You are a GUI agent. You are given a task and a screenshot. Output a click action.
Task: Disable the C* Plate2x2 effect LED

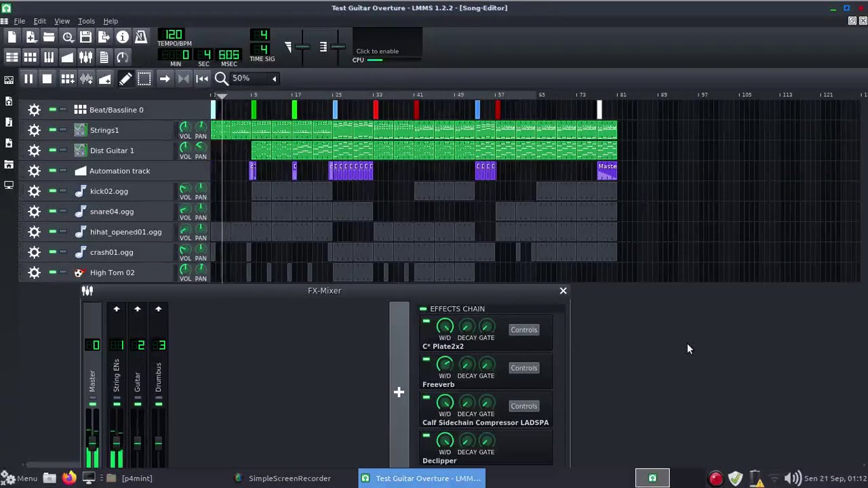(x=426, y=321)
